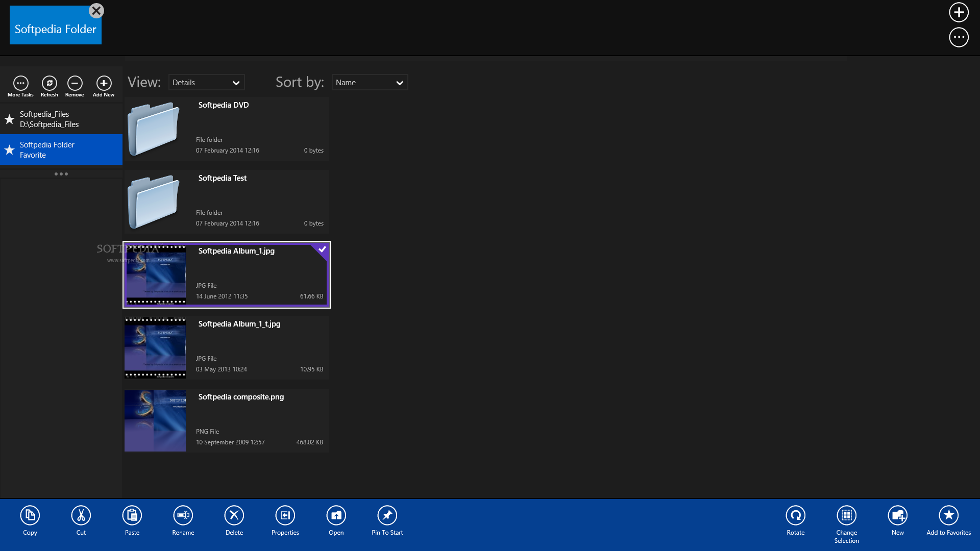The height and width of the screenshot is (551, 980).
Task: Click Change Selection icon
Action: [847, 515]
